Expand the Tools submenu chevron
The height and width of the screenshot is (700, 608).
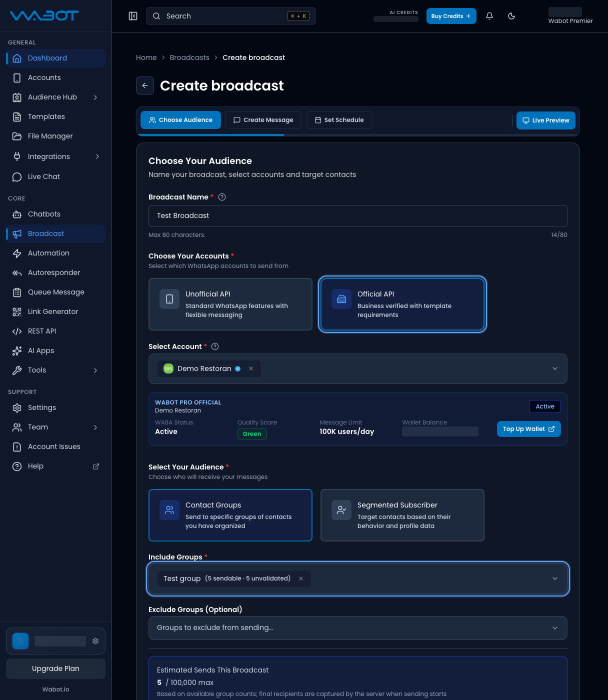(x=95, y=370)
